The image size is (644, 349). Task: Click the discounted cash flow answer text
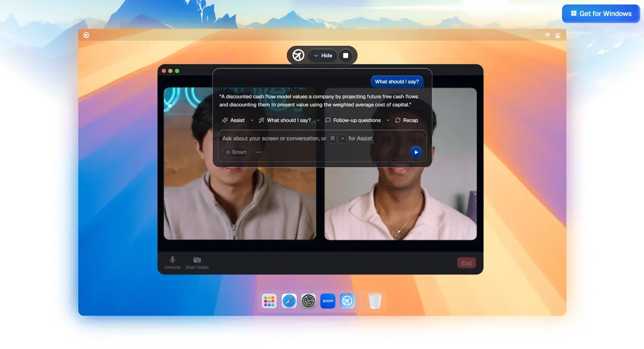pyautogui.click(x=319, y=101)
